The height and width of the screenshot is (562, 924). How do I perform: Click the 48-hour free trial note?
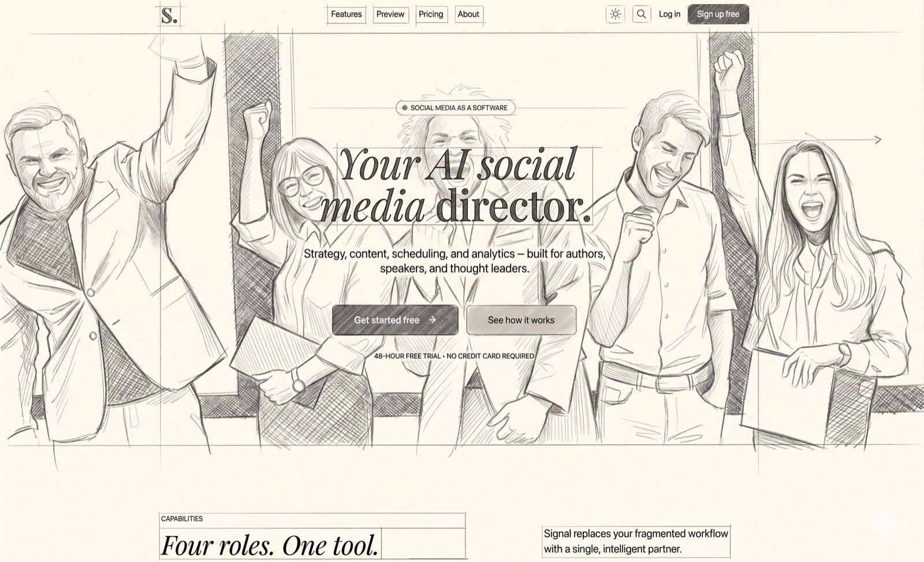454,356
